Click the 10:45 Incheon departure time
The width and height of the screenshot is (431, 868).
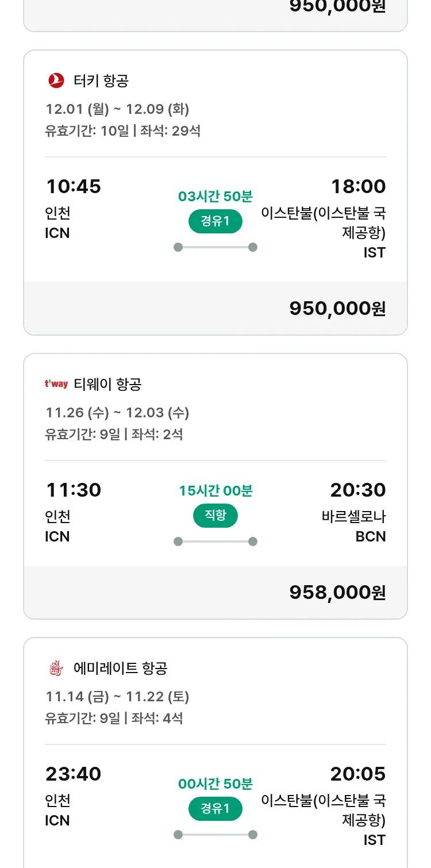click(74, 187)
